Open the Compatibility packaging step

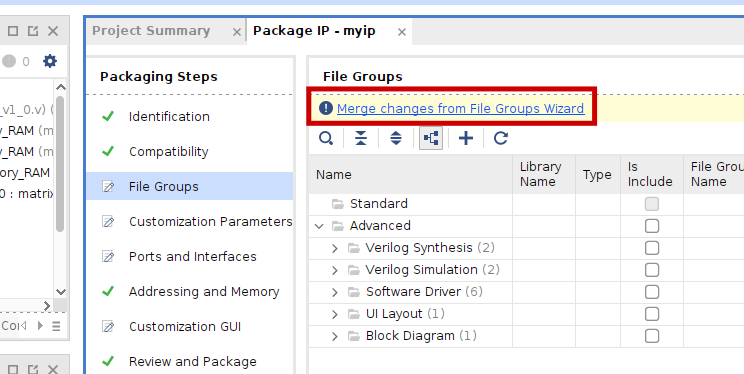[168, 152]
